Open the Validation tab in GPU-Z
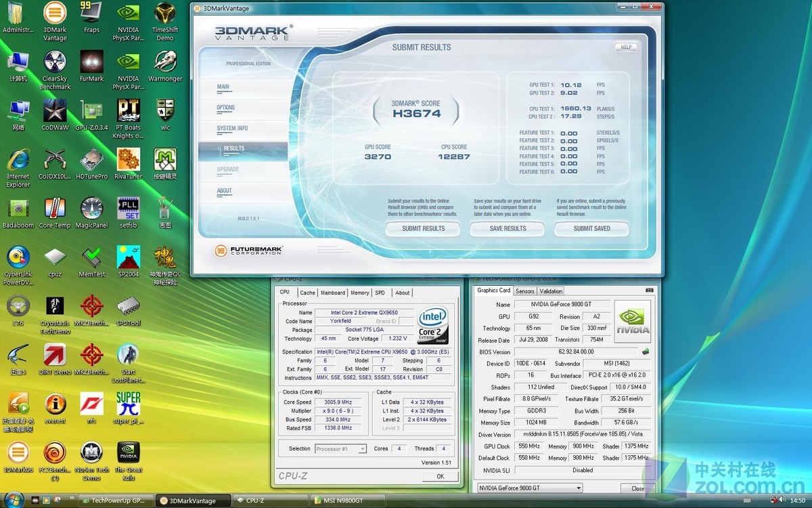Viewport: 812px width, 508px height. click(551, 291)
